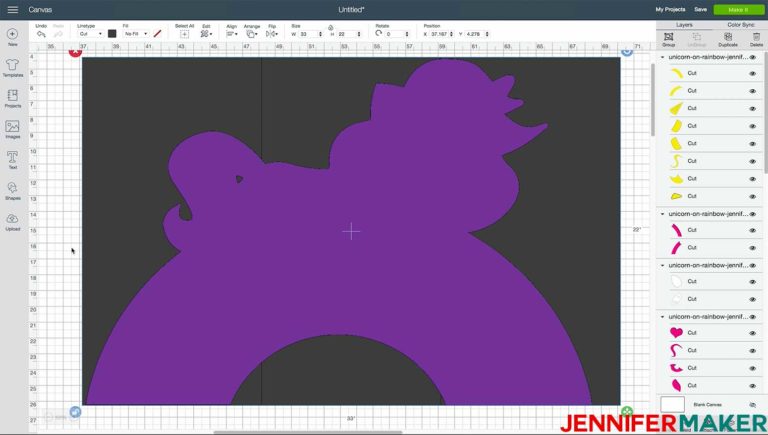
Task: Click the Y position input field
Action: click(x=474, y=34)
